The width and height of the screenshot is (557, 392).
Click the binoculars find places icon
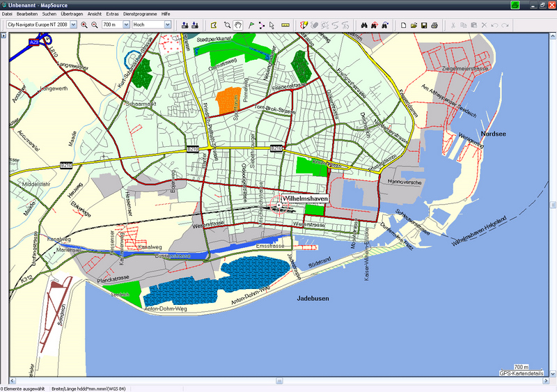[x=363, y=25]
